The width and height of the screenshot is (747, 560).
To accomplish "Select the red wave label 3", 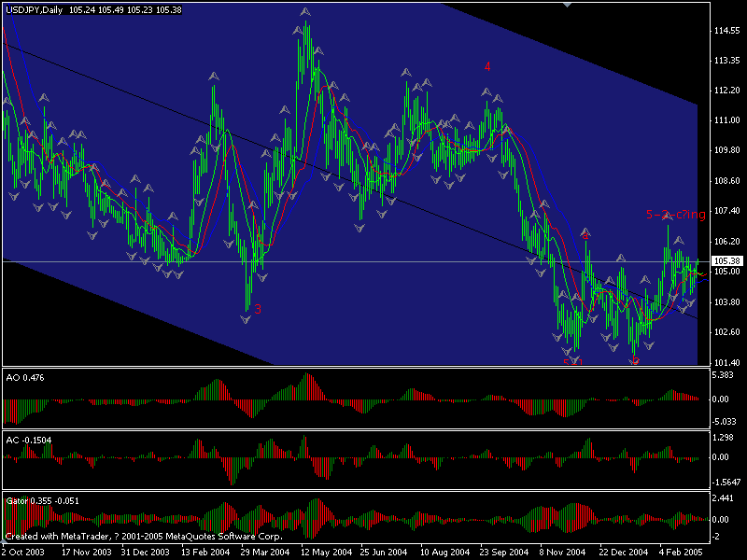I will point(258,308).
